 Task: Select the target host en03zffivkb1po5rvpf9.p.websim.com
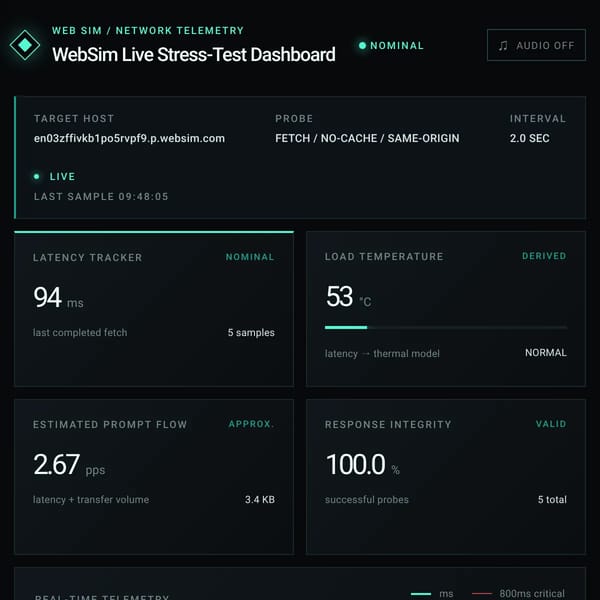tap(129, 138)
